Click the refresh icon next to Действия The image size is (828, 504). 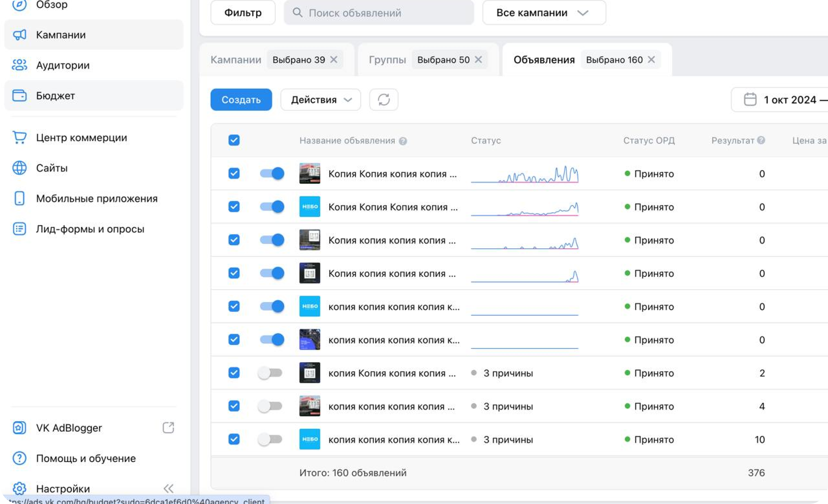pos(384,100)
